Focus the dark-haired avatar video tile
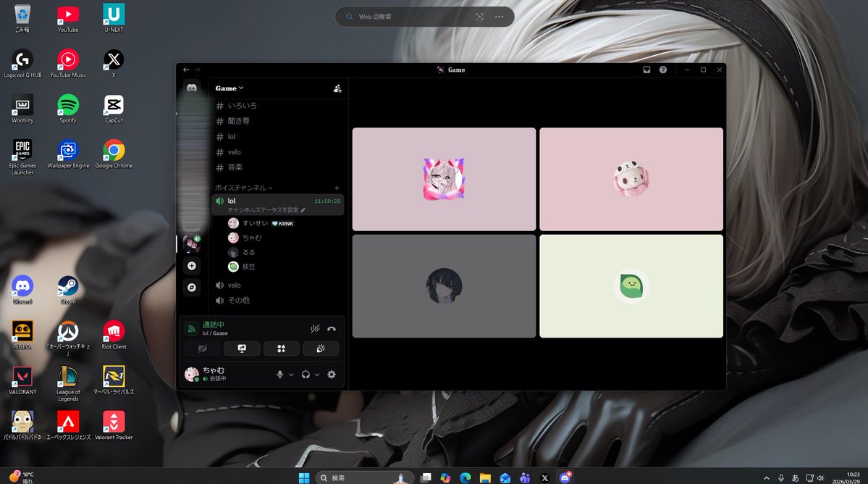Image resolution: width=868 pixels, height=484 pixels. (x=444, y=286)
